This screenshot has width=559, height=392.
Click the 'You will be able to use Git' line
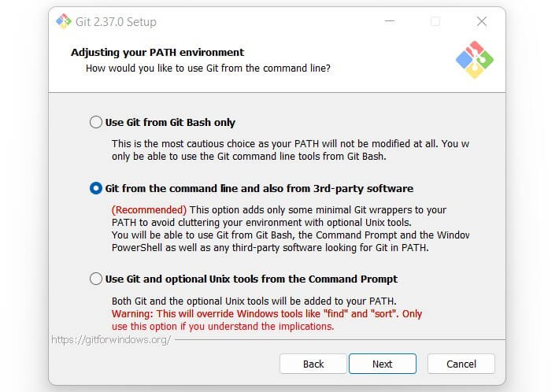[290, 235]
